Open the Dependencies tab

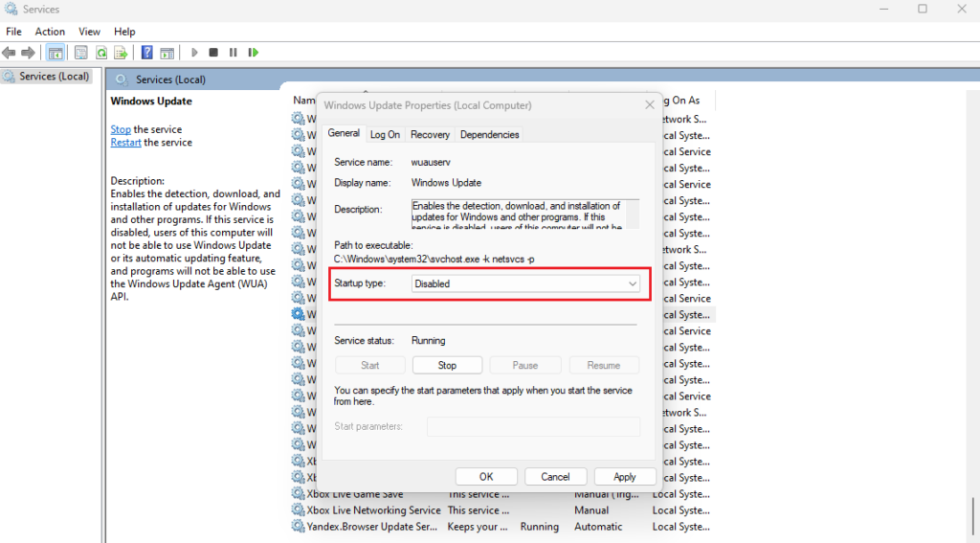point(489,135)
